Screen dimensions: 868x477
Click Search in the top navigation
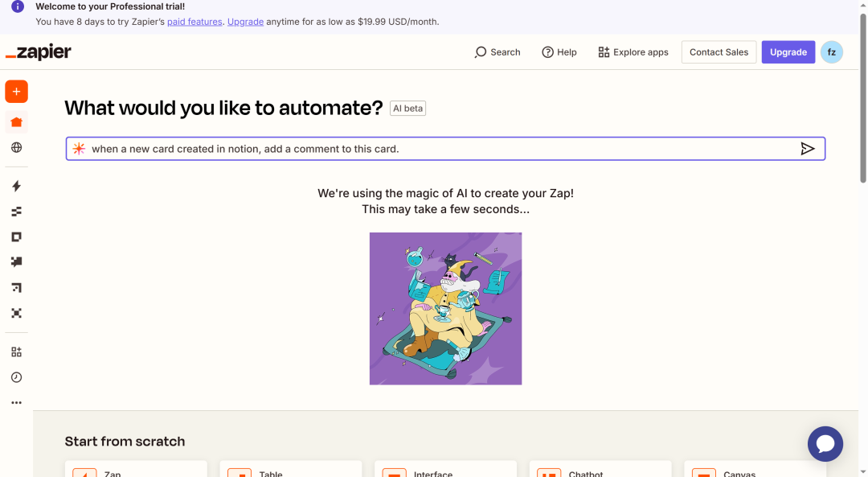497,52
